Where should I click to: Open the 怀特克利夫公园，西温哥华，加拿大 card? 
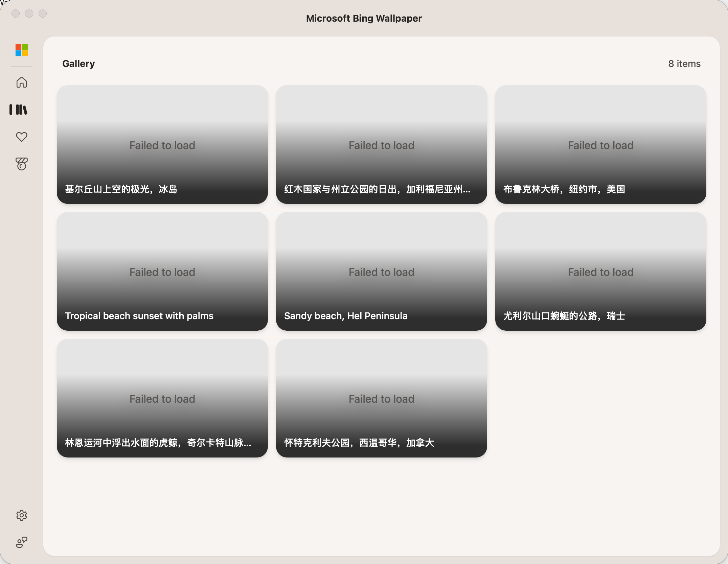point(382,398)
